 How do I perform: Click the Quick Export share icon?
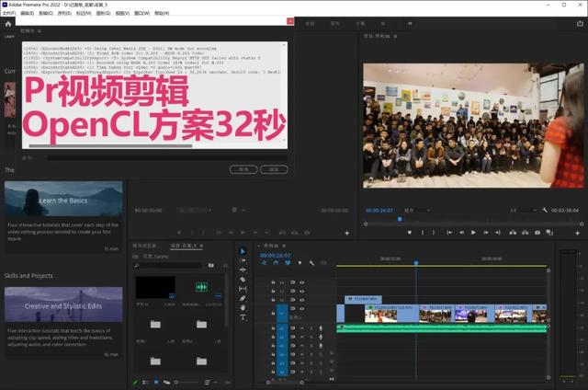[580, 23]
